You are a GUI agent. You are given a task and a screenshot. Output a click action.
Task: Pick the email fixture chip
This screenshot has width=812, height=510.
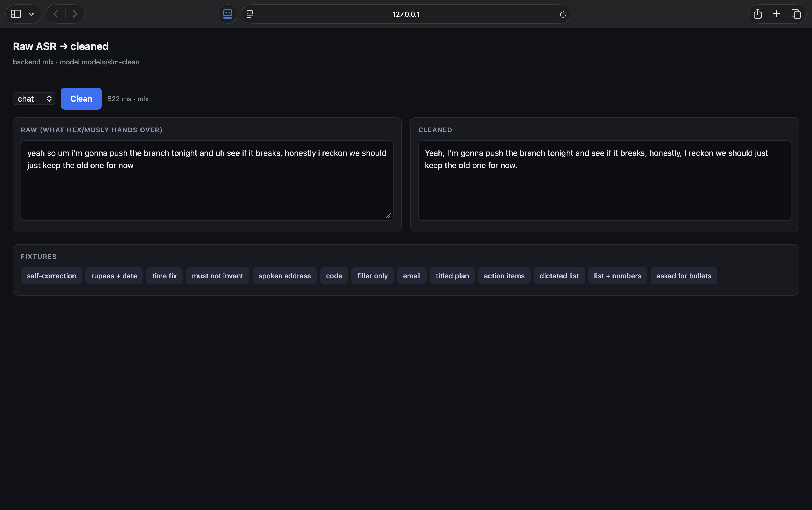click(x=412, y=276)
